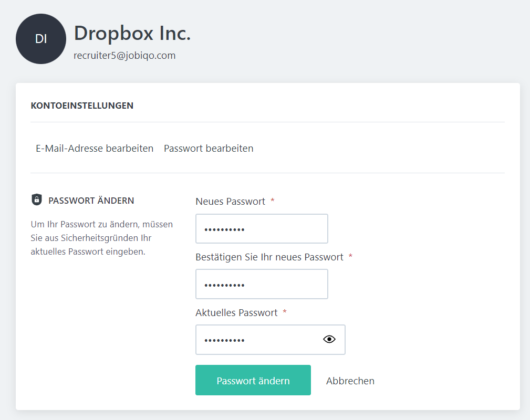530x420 pixels.
Task: Click the DI avatar circle
Action: coord(41,39)
